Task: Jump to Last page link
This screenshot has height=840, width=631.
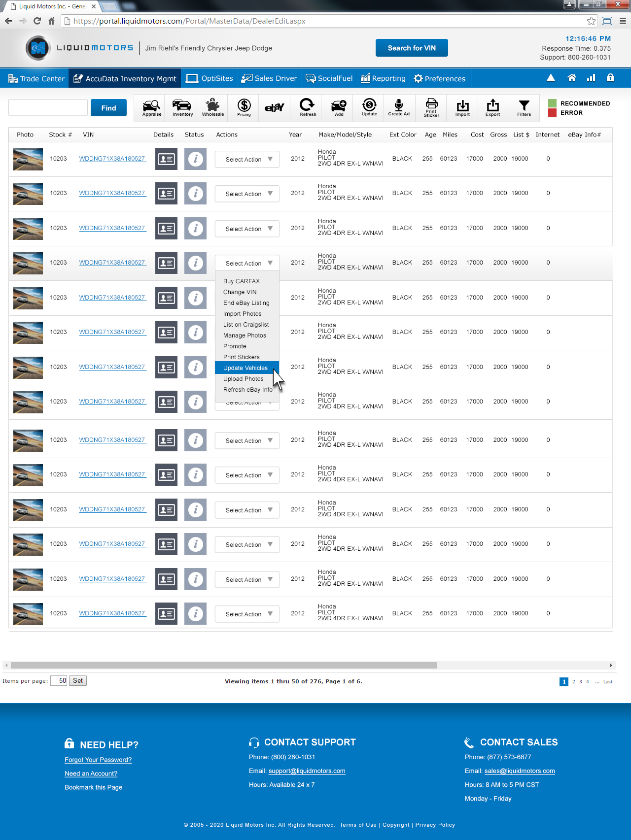Action: 608,682
